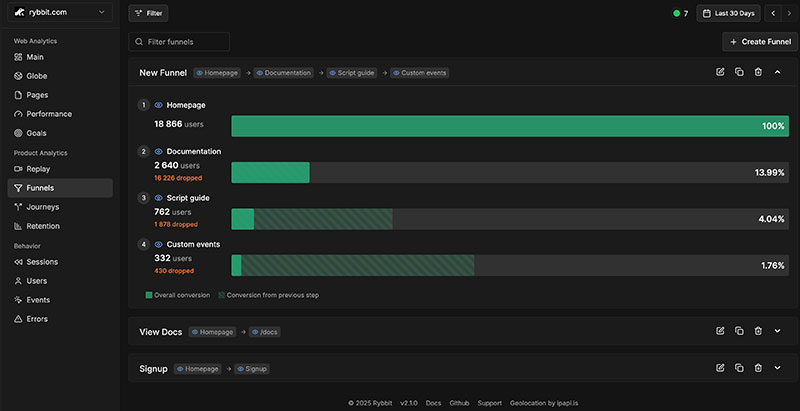Click the Custom events chip in header
This screenshot has width=800, height=411.
click(419, 73)
